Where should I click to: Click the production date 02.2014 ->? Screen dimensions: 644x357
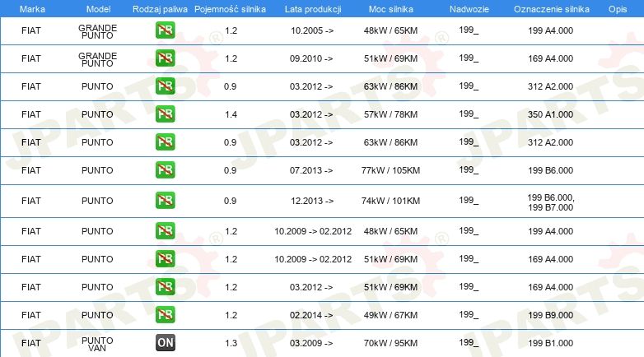pos(311,315)
